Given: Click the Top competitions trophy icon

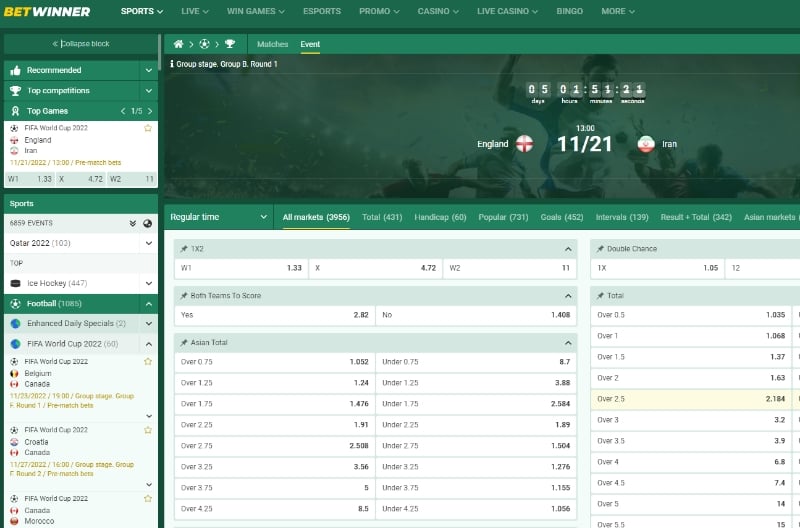Looking at the screenshot, I should 15,91.
